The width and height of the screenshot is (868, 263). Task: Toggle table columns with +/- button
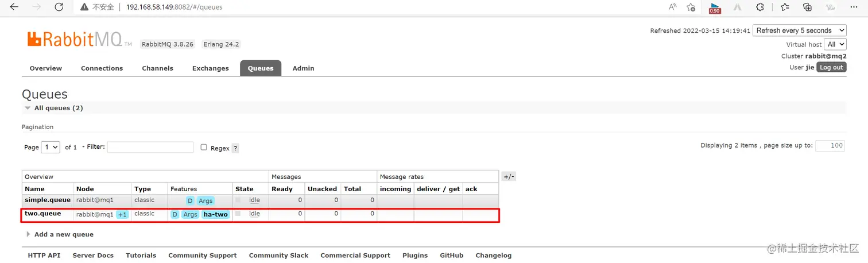click(509, 177)
